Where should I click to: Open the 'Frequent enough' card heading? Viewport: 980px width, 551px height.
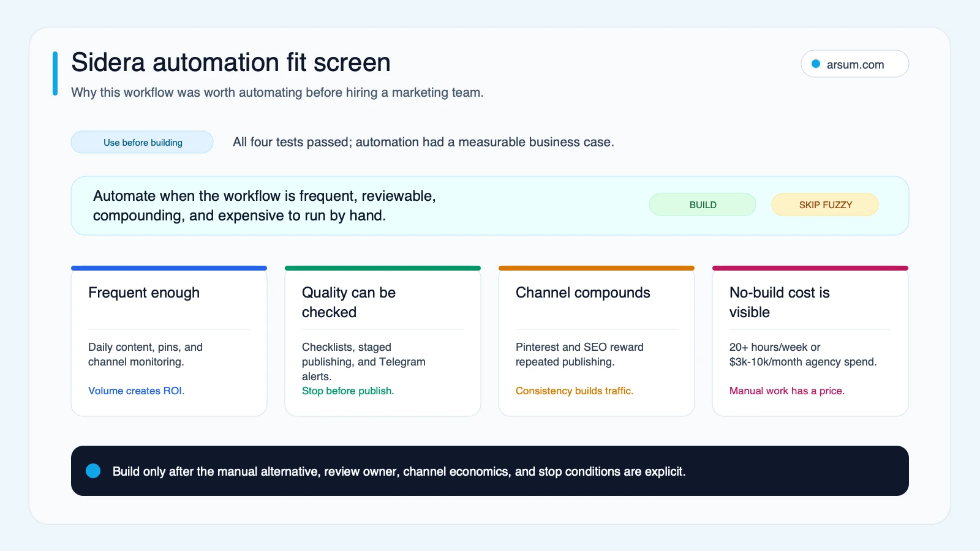point(144,293)
